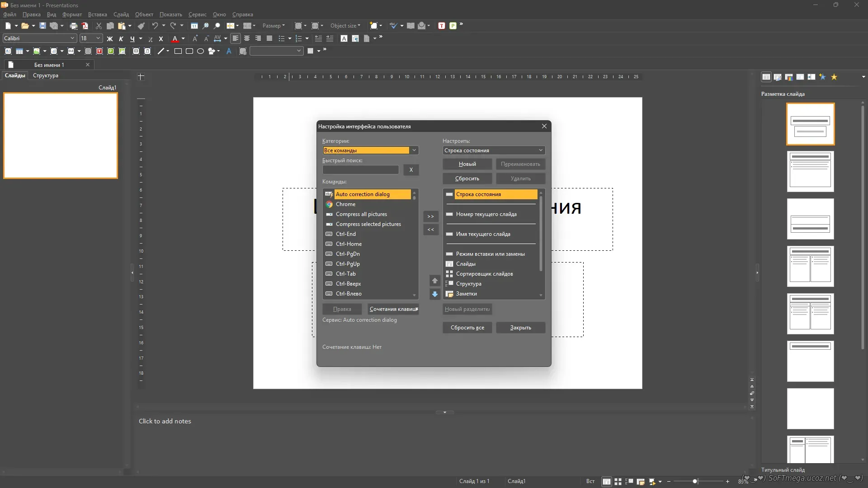Toggle bold formatting (Ж)
Image resolution: width=868 pixels, height=488 pixels.
coord(109,39)
